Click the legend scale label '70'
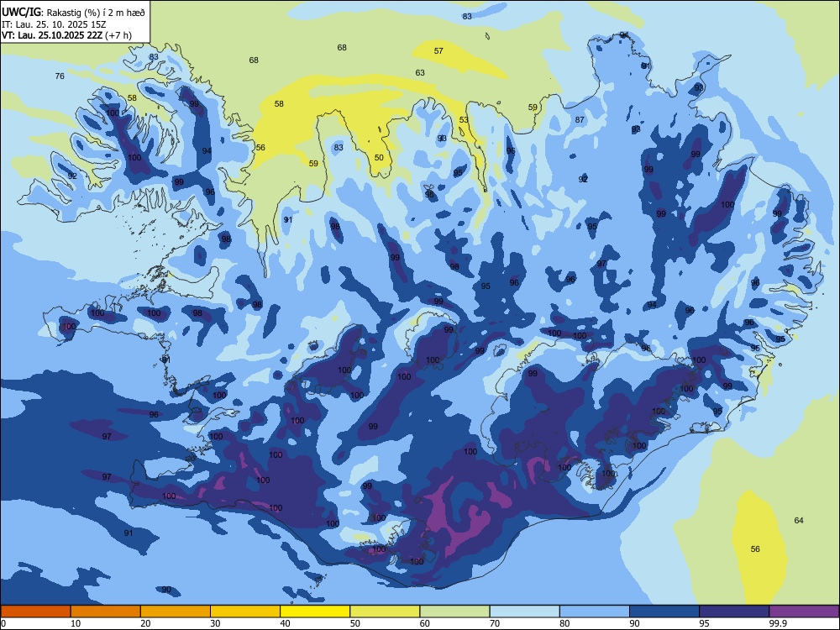This screenshot has height=630, width=840. click(495, 623)
